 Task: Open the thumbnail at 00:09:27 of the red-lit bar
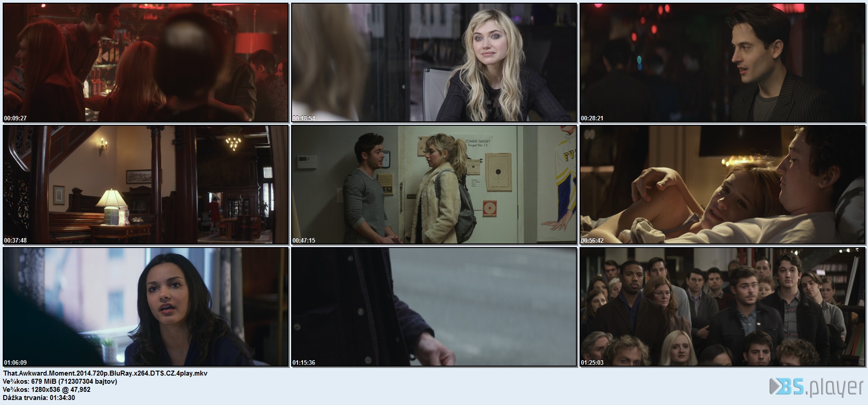146,62
